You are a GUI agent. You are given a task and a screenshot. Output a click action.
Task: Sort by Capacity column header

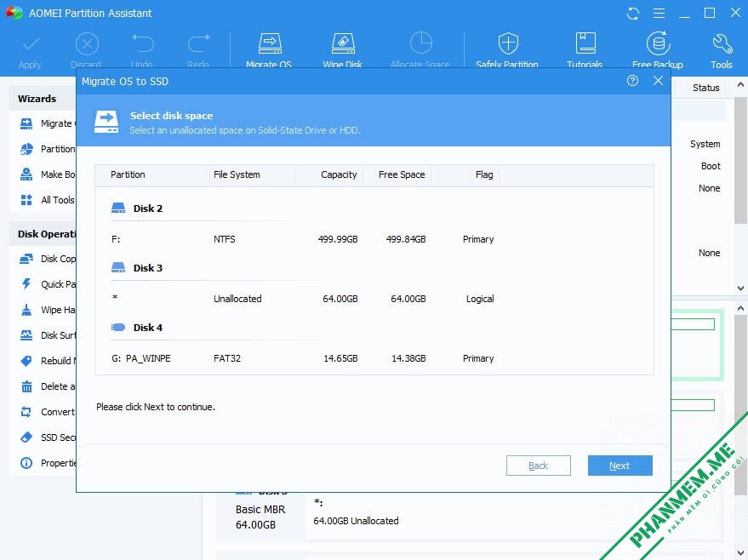328,174
